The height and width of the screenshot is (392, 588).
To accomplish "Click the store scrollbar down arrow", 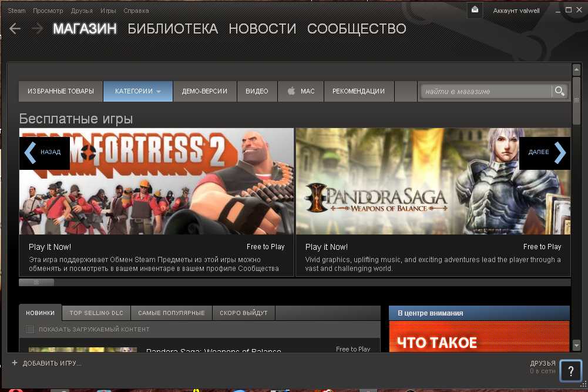I will pos(576,345).
